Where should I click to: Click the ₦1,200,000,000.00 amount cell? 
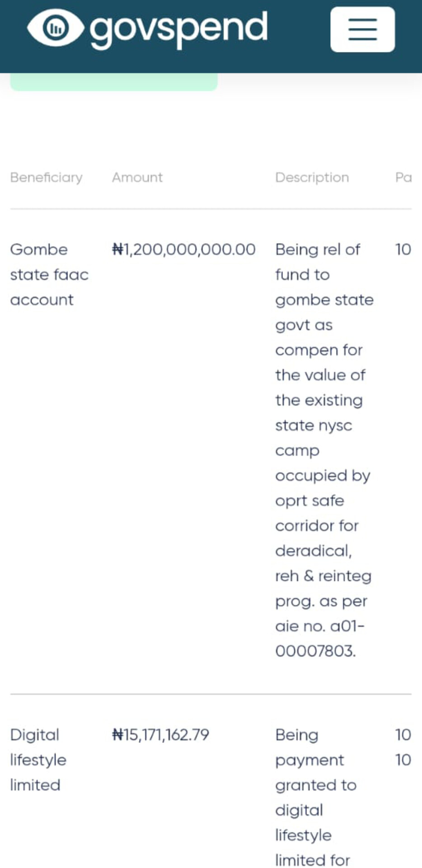(x=184, y=250)
